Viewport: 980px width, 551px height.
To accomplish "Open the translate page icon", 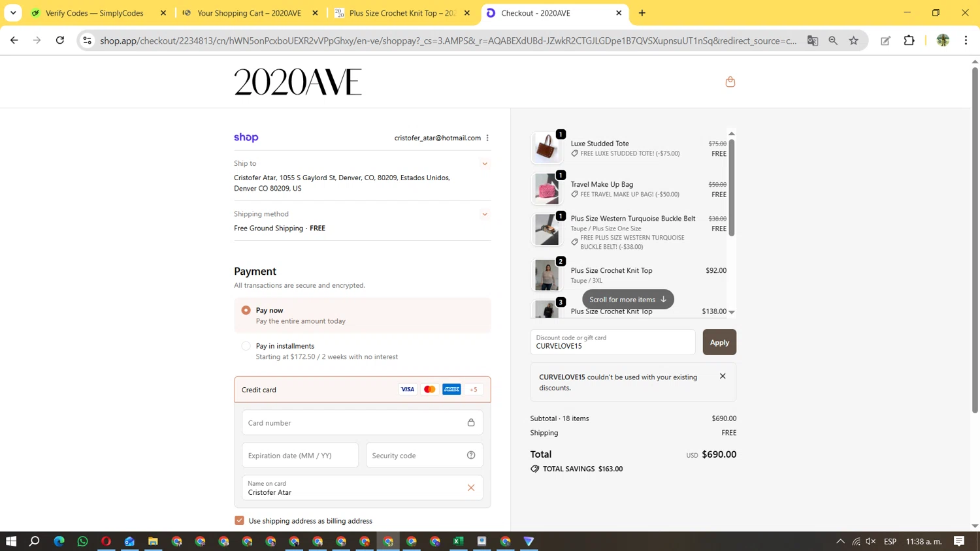I will (813, 40).
